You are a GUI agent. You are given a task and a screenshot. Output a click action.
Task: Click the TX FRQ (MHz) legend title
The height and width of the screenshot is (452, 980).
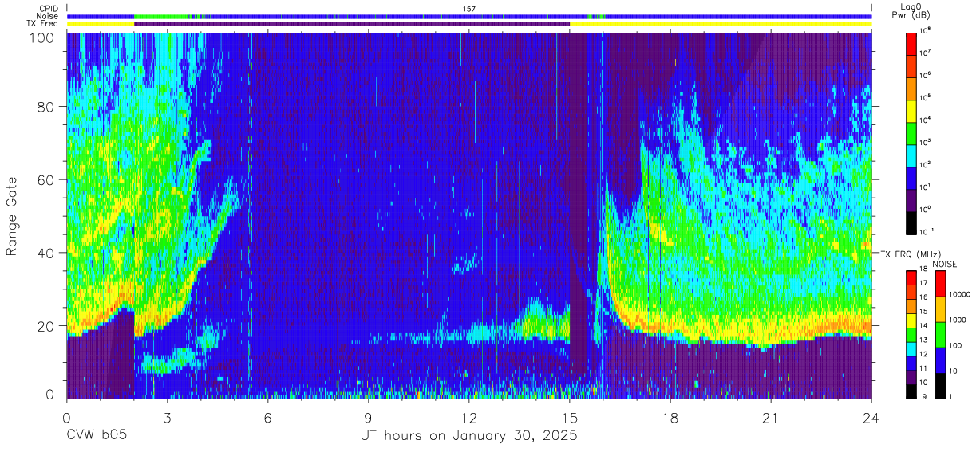(x=909, y=254)
